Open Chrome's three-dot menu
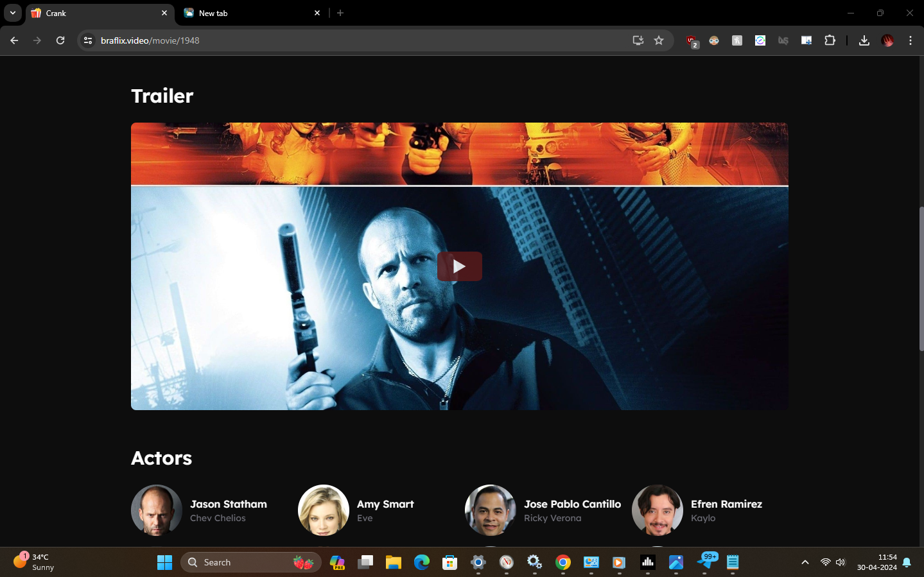The height and width of the screenshot is (577, 924). pyautogui.click(x=911, y=40)
